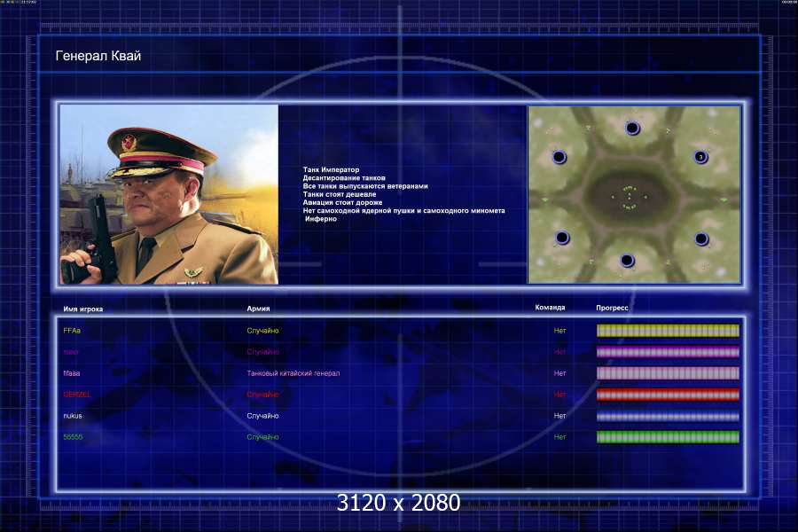Click the Армия column header
Screen dimensions: 798x532
258,309
